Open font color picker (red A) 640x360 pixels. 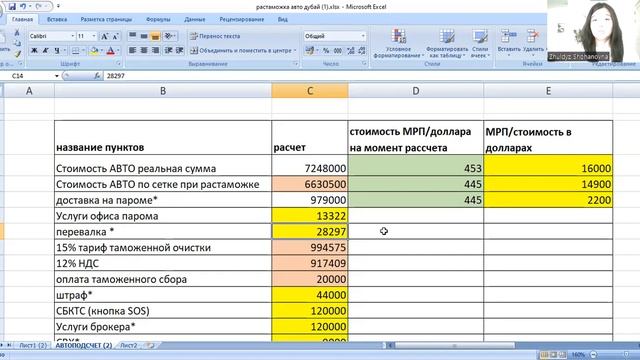pyautogui.click(x=110, y=51)
